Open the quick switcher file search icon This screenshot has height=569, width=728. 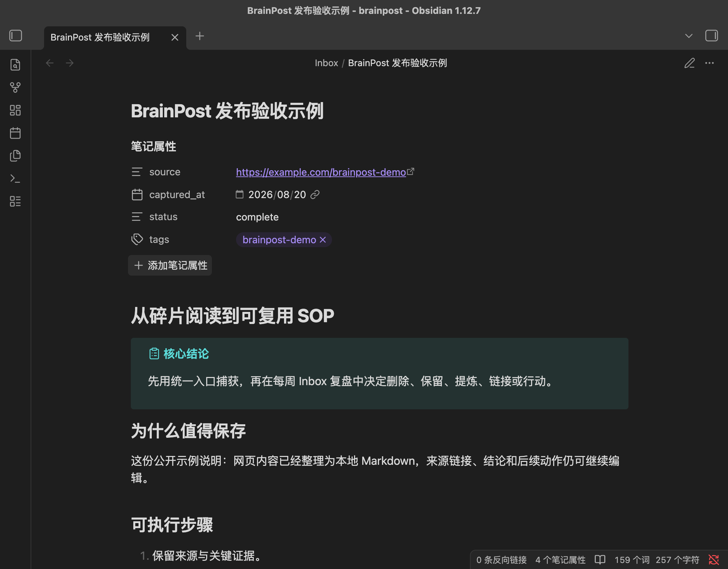15,65
